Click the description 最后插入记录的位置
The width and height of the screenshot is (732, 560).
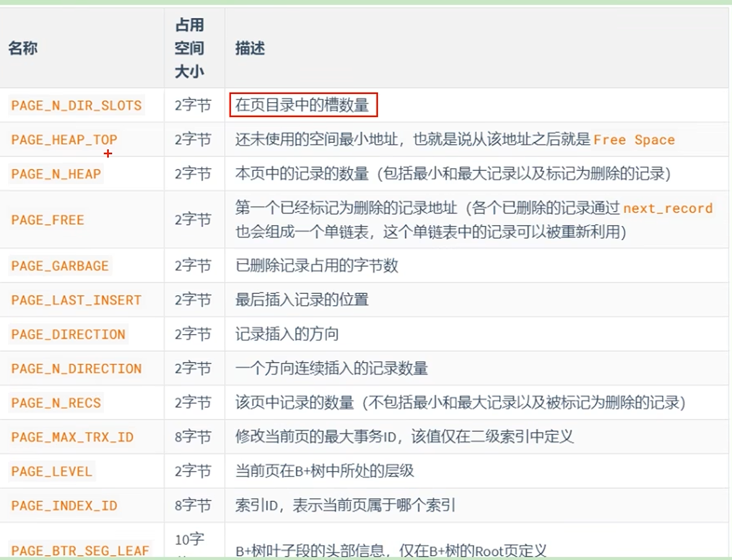[x=302, y=300]
